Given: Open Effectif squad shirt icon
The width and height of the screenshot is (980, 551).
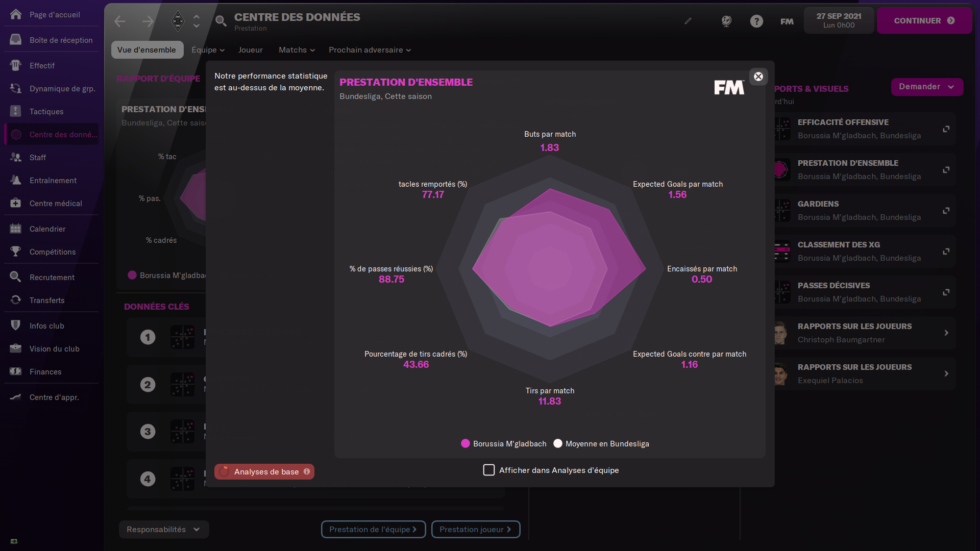Looking at the screenshot, I should [x=16, y=65].
